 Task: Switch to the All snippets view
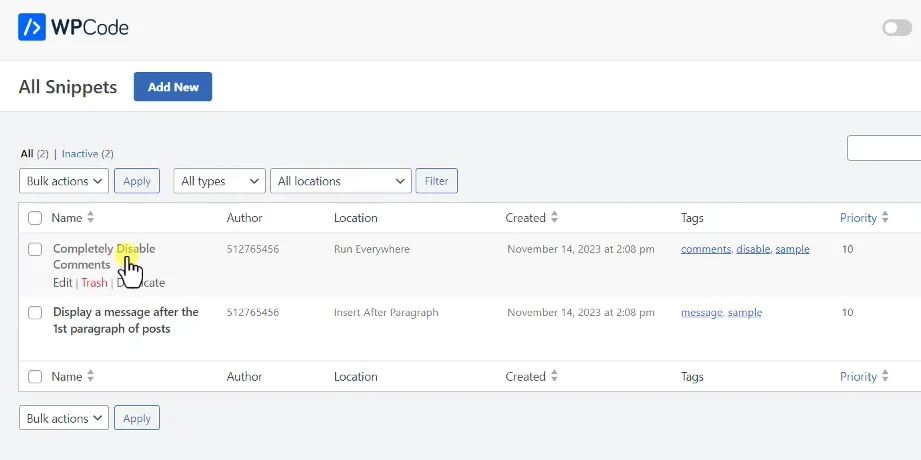(x=27, y=154)
